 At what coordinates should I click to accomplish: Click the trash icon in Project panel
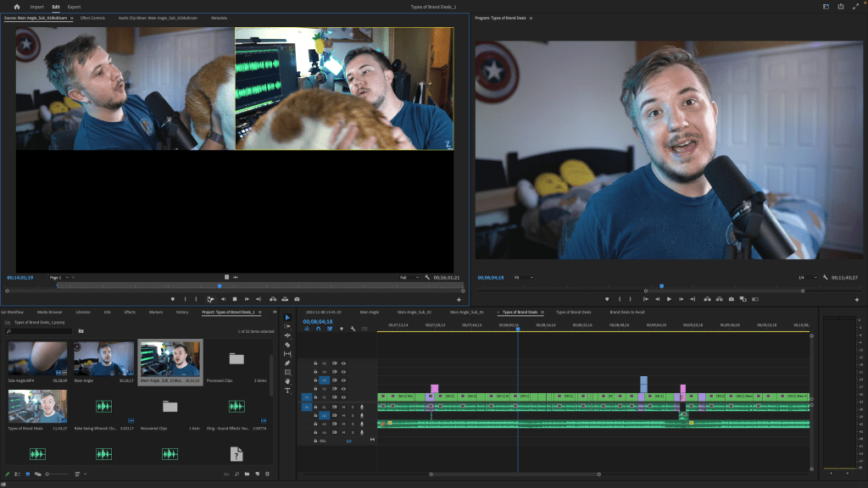(x=268, y=474)
